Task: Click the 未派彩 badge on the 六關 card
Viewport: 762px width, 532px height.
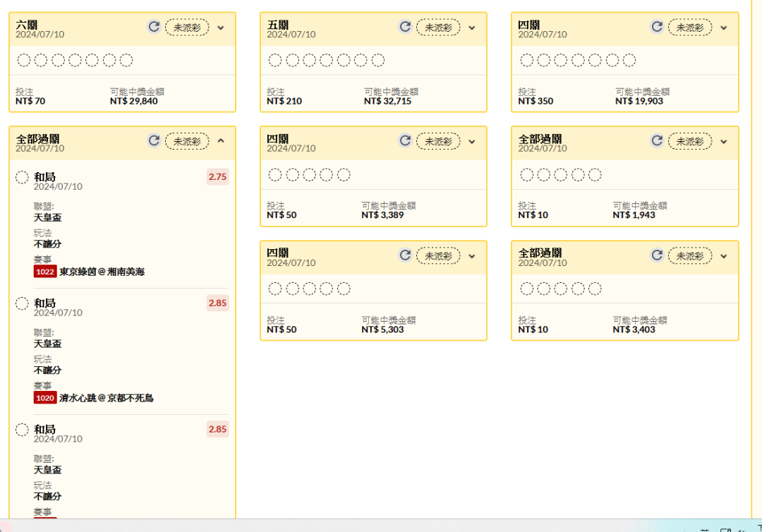Action: pyautogui.click(x=187, y=28)
